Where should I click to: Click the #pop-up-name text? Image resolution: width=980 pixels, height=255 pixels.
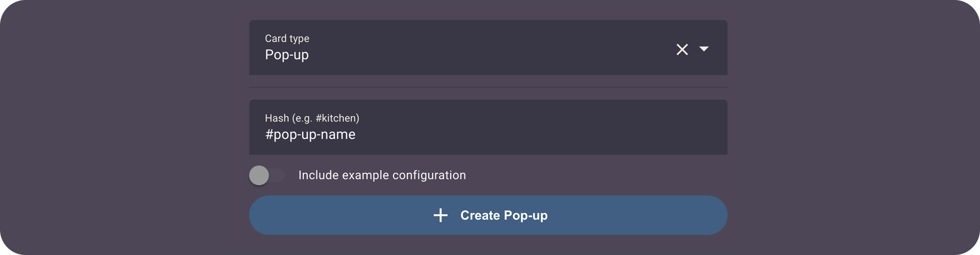pyautogui.click(x=310, y=135)
